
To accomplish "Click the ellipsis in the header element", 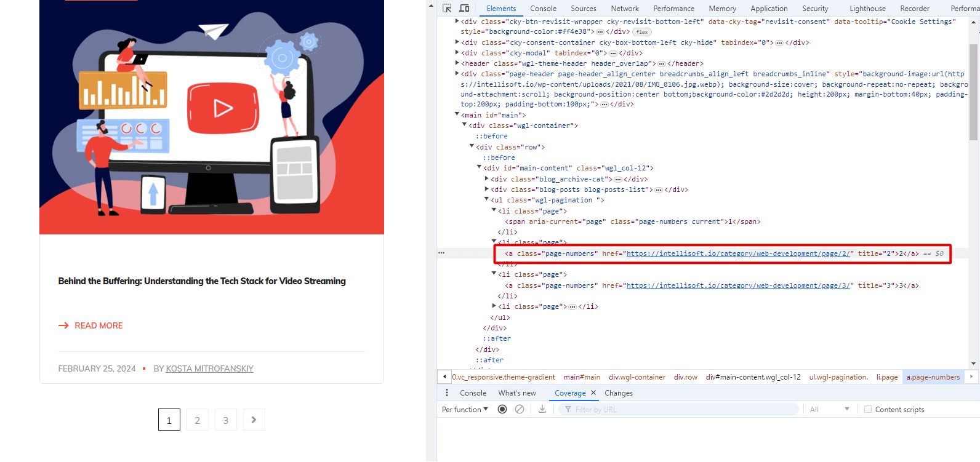I will [x=662, y=64].
